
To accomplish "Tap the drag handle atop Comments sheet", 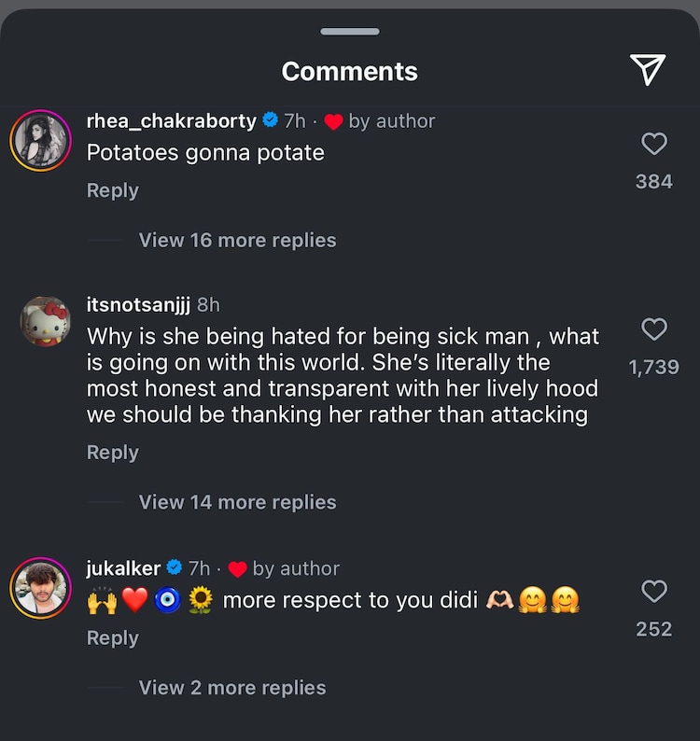I will tap(350, 32).
